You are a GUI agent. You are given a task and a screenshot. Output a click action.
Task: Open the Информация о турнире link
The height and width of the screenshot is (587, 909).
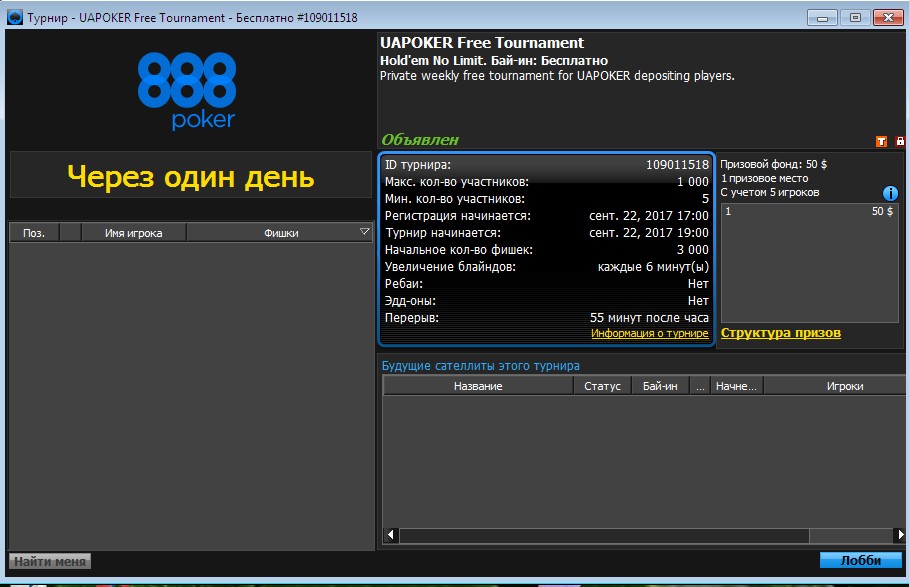click(649, 333)
